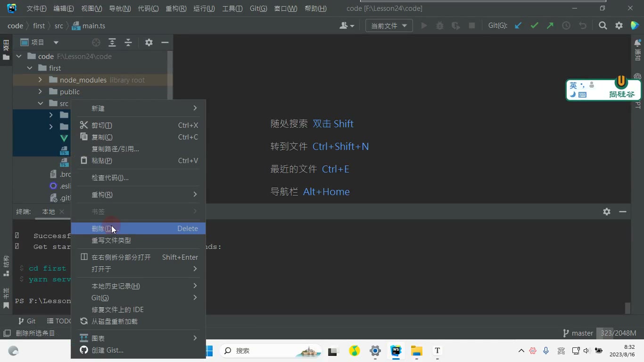This screenshot has width=644, height=362.
Task: Click the Git push arrow icon
Action: 550,26
